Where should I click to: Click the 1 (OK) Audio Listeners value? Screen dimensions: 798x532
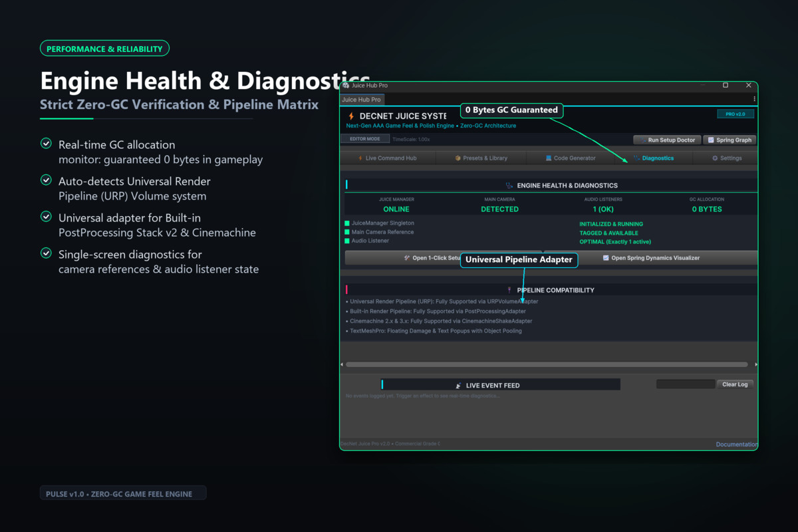tap(604, 209)
